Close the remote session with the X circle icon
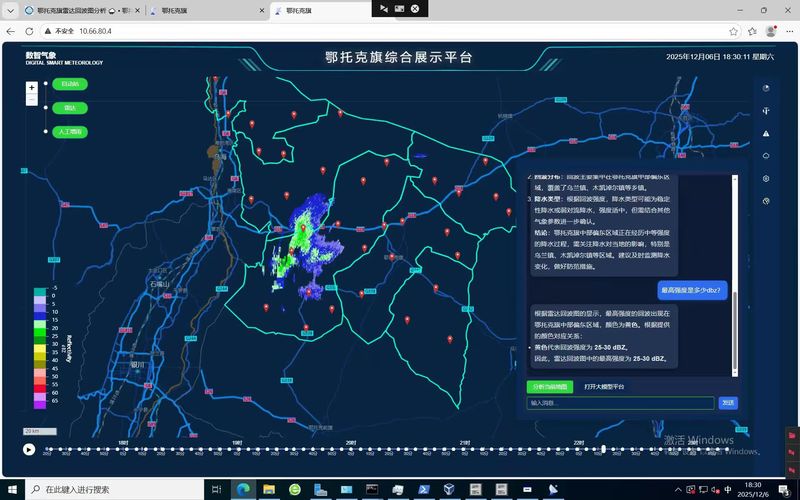Image resolution: width=800 pixels, height=500 pixels. pos(415,8)
